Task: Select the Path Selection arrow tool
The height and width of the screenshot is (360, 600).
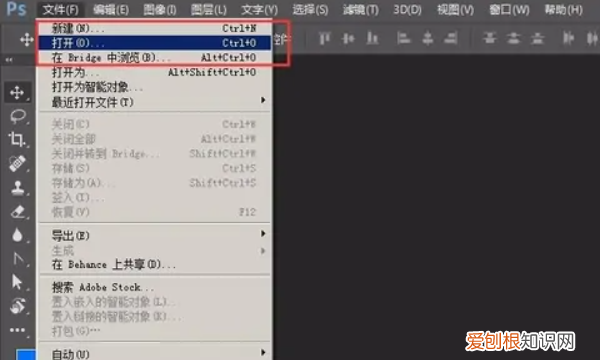Action: (x=17, y=282)
